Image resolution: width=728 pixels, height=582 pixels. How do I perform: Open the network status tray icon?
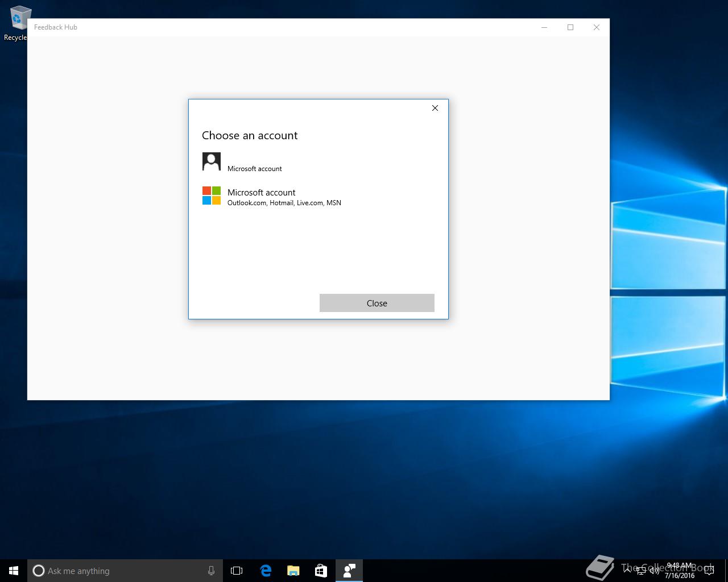click(x=641, y=571)
